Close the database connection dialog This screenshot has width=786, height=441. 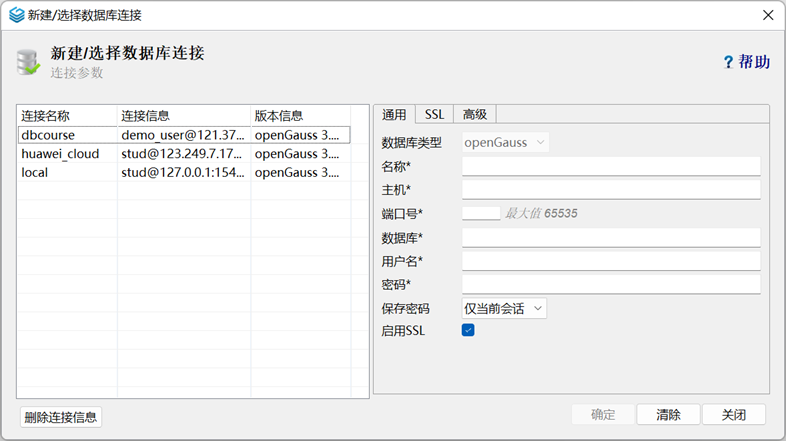pos(768,15)
